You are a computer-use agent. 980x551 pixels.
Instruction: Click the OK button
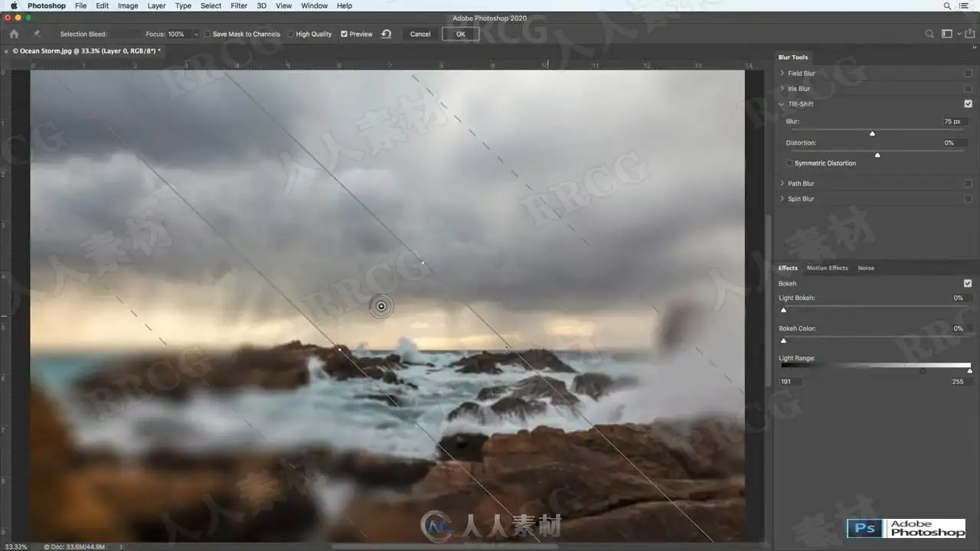coord(460,34)
